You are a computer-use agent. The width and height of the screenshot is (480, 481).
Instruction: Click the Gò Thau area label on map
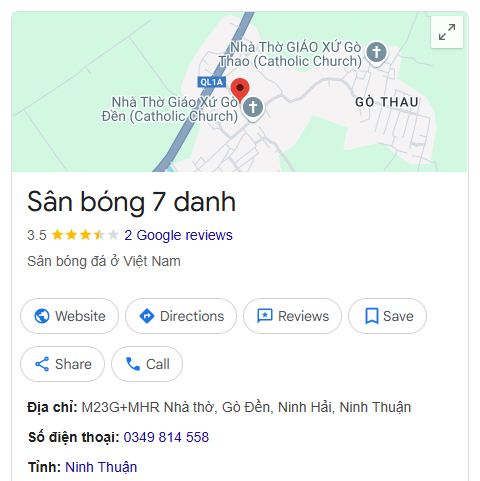(387, 102)
